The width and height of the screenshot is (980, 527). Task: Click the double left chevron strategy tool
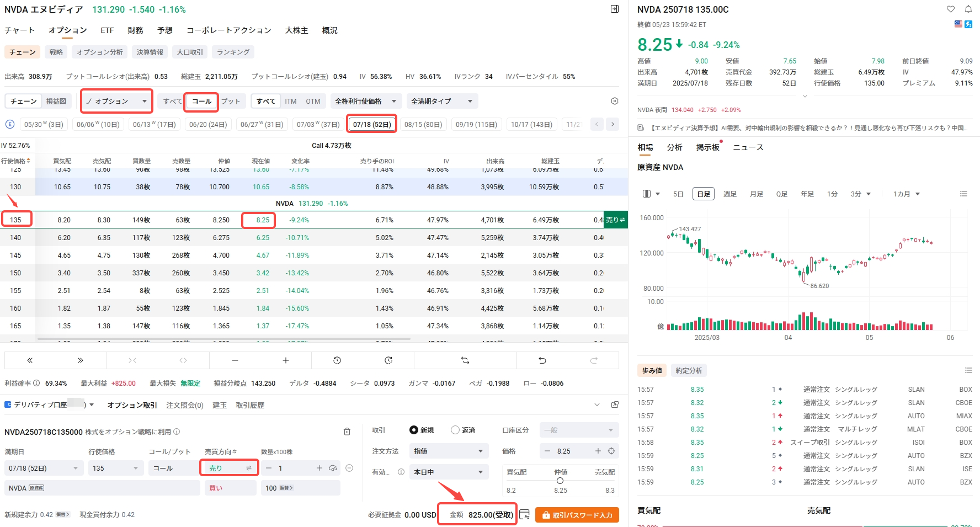[30, 360]
